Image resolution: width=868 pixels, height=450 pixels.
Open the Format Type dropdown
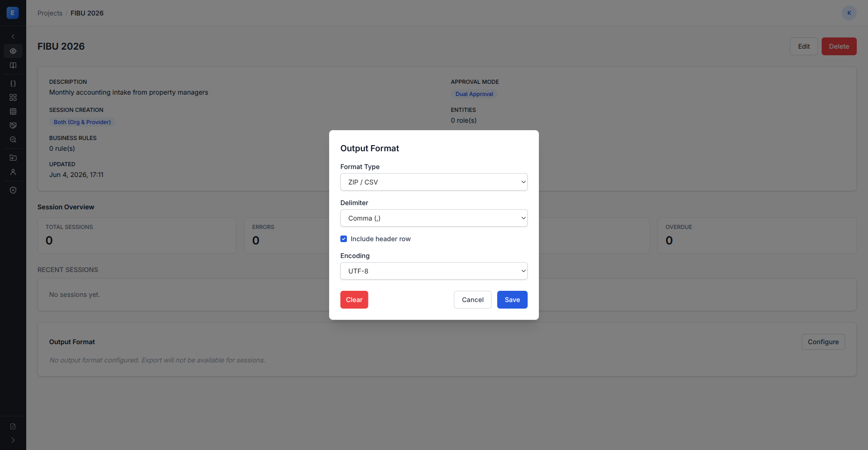pyautogui.click(x=434, y=182)
